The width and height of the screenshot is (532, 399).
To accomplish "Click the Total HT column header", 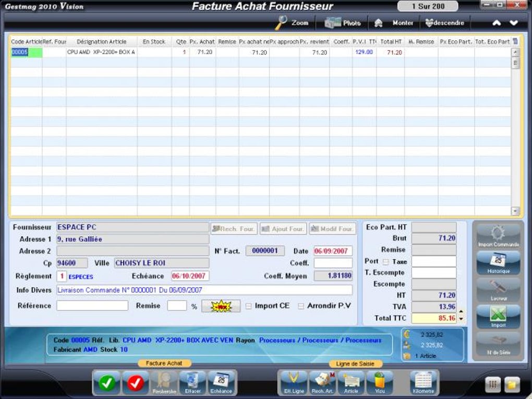I will pos(391,41).
